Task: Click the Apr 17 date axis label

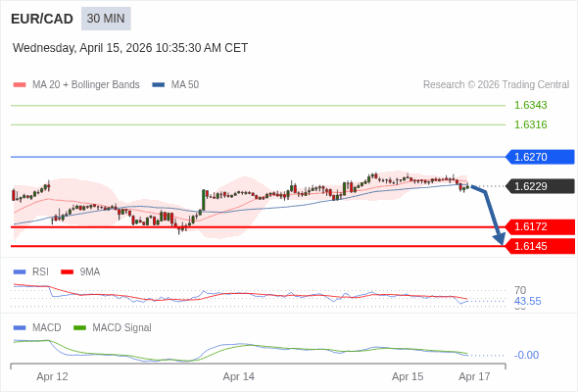Action: click(474, 377)
